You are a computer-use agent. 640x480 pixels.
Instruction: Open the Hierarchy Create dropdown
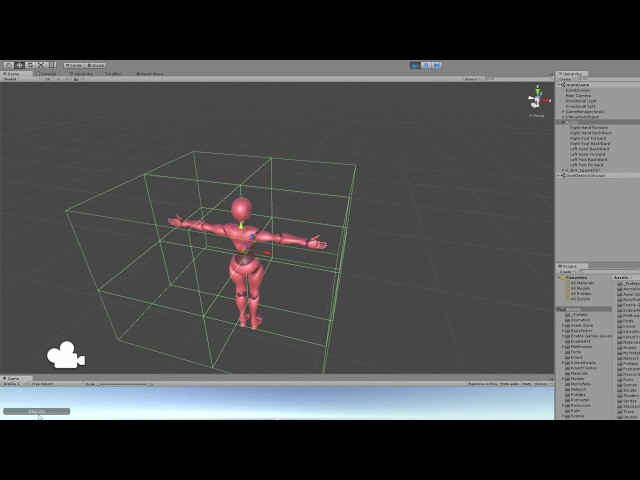tap(567, 79)
